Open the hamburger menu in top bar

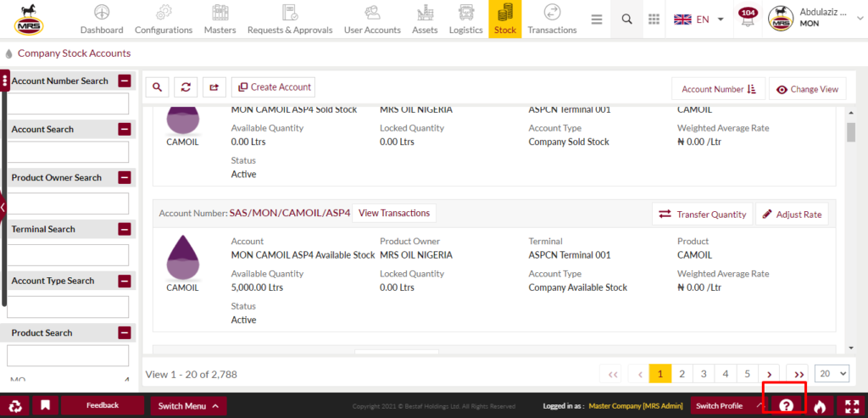point(596,20)
